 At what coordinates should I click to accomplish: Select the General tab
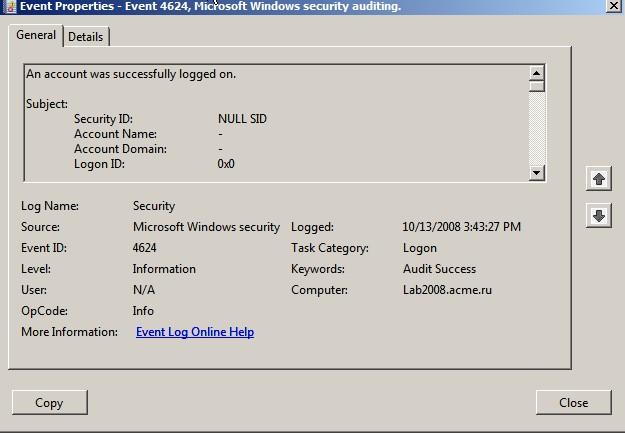pos(36,36)
